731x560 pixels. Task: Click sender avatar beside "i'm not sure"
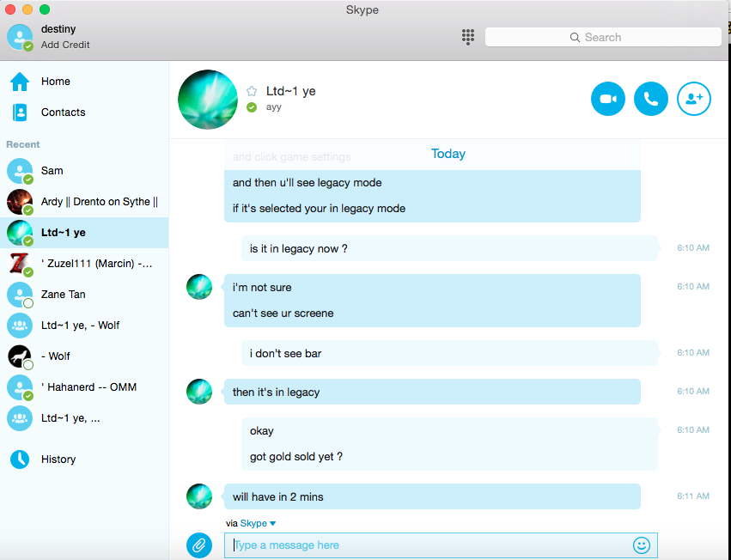pos(199,287)
